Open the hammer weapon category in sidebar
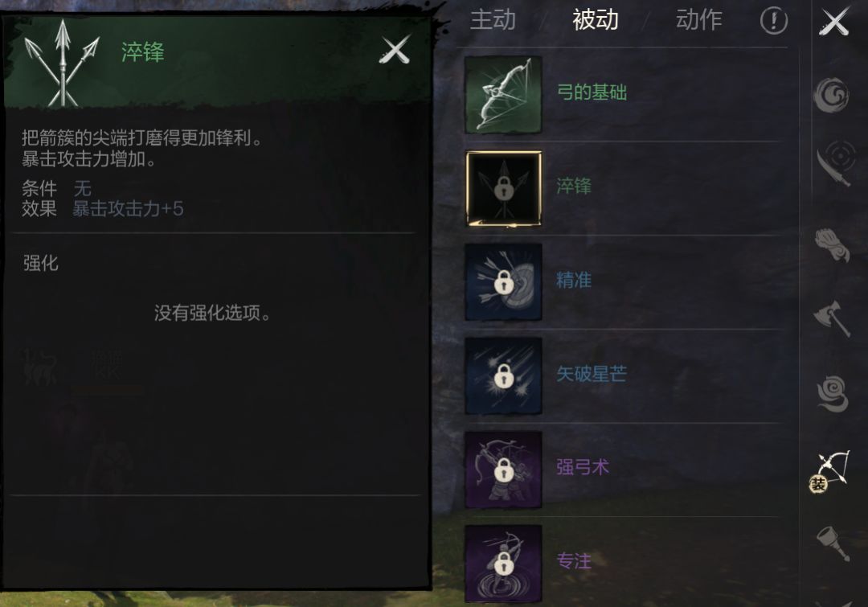The width and height of the screenshot is (868, 607). pyautogui.click(x=833, y=543)
